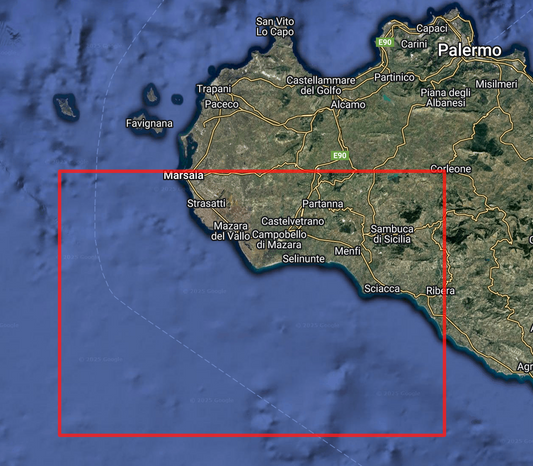
Task: Click the Favignana island label
Action: pos(149,123)
